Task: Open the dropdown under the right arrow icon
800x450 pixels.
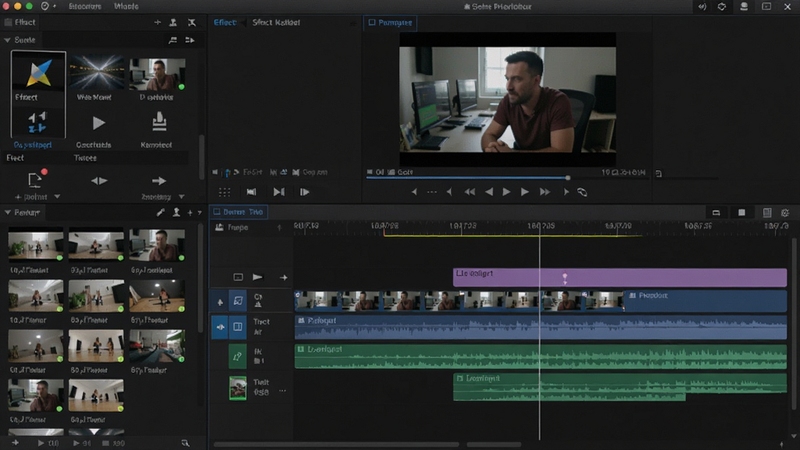Action: pos(182,196)
